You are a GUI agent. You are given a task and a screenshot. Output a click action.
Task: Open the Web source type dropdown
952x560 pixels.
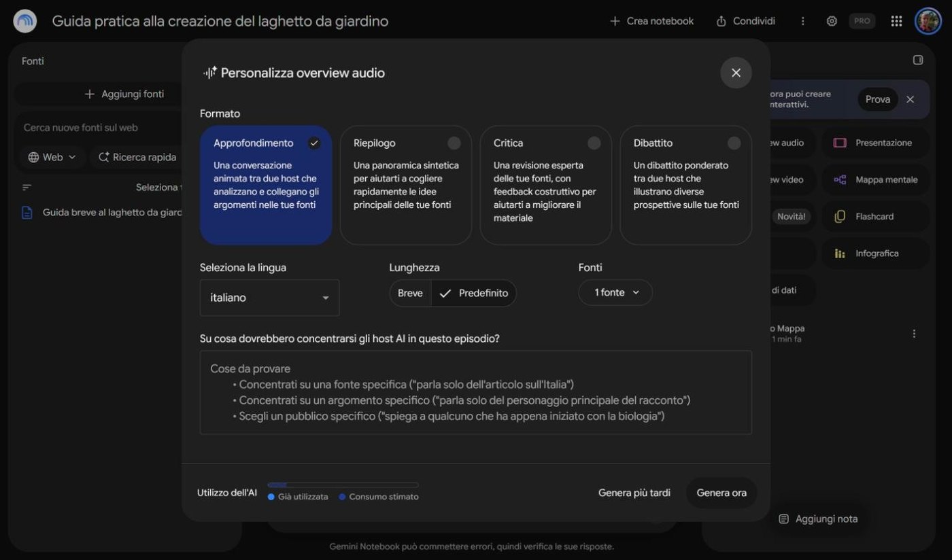[52, 157]
